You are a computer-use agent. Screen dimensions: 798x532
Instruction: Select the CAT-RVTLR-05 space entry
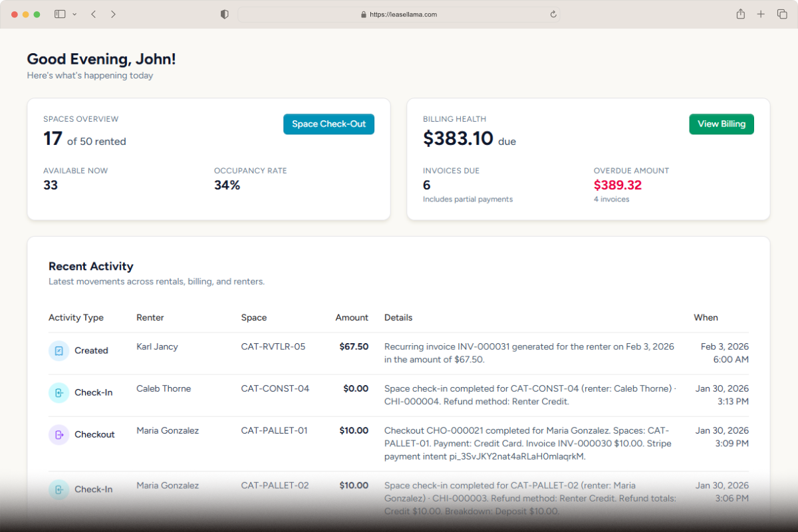[273, 346]
